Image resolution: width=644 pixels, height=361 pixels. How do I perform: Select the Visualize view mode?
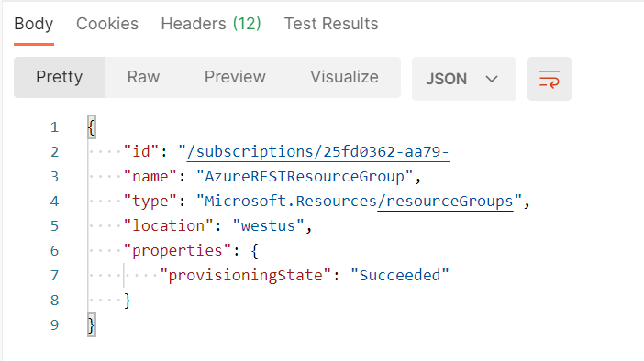(x=344, y=77)
